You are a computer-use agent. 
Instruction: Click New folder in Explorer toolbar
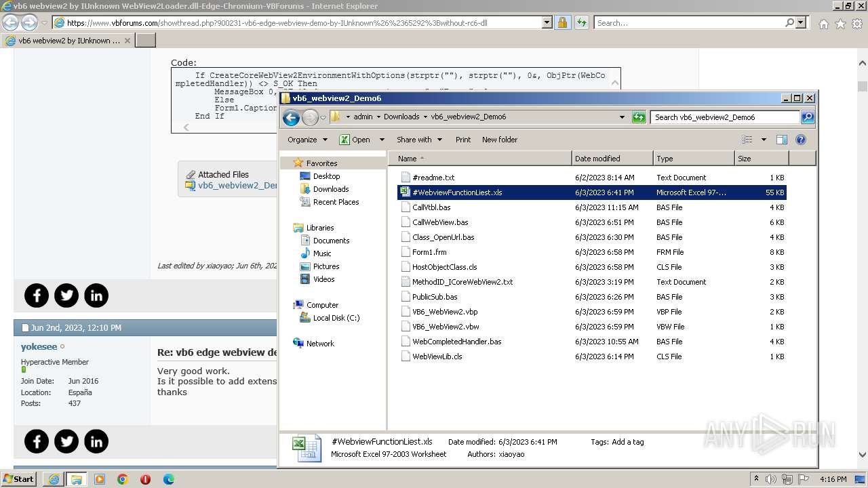500,140
